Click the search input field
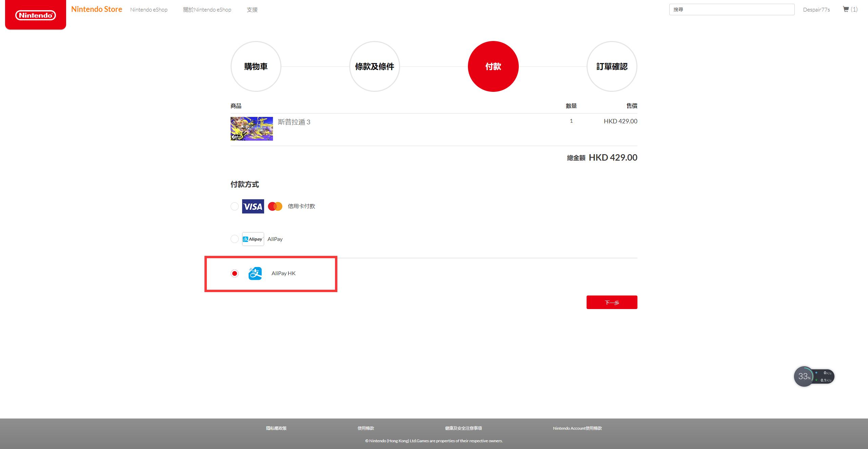The image size is (868, 449). click(x=731, y=9)
